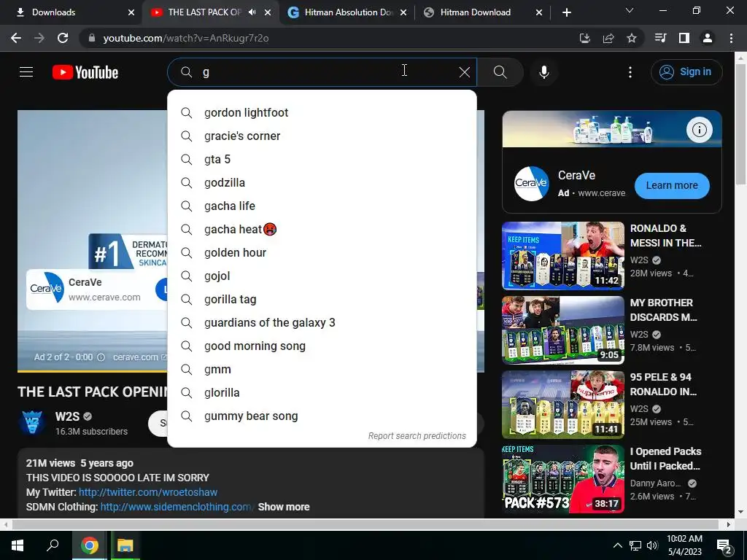
Task: Pick the golden hour suggestion
Action: coord(322,252)
